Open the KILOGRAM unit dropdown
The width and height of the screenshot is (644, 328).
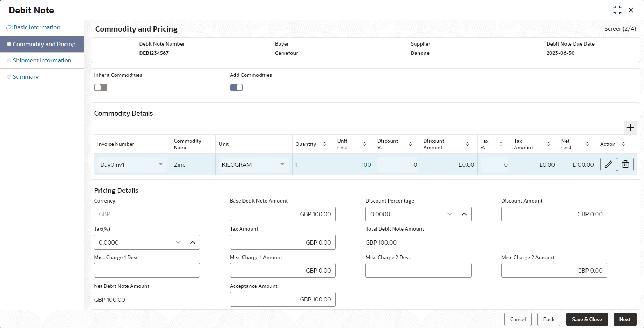(282, 164)
